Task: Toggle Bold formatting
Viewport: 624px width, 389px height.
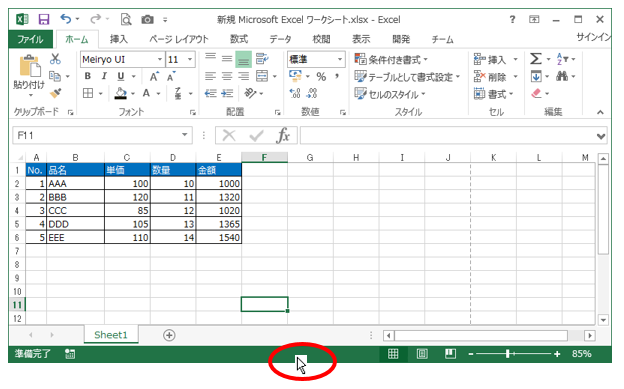Action: [x=88, y=76]
